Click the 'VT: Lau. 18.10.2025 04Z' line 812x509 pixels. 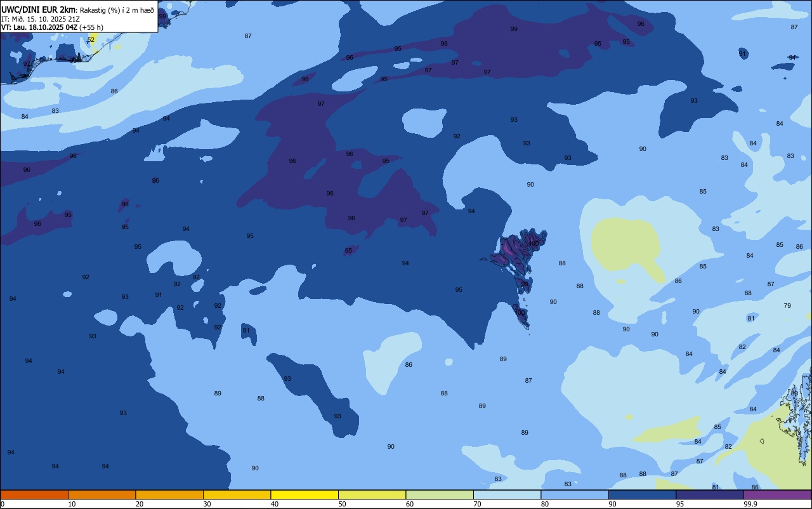(39, 27)
